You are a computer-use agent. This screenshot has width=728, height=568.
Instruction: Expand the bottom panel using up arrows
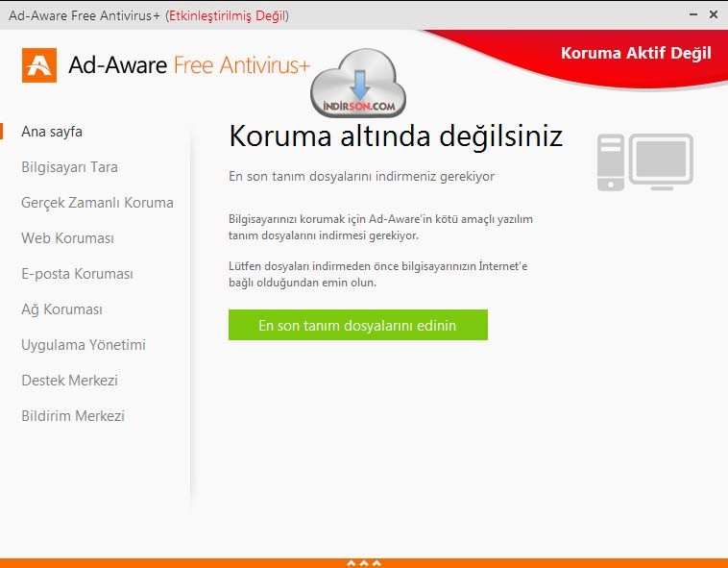coord(364,563)
